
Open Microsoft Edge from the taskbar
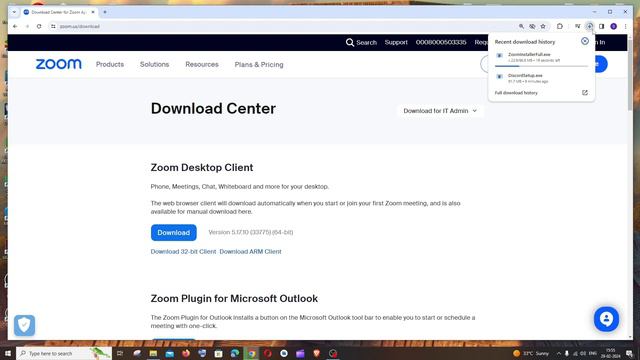pos(235,353)
